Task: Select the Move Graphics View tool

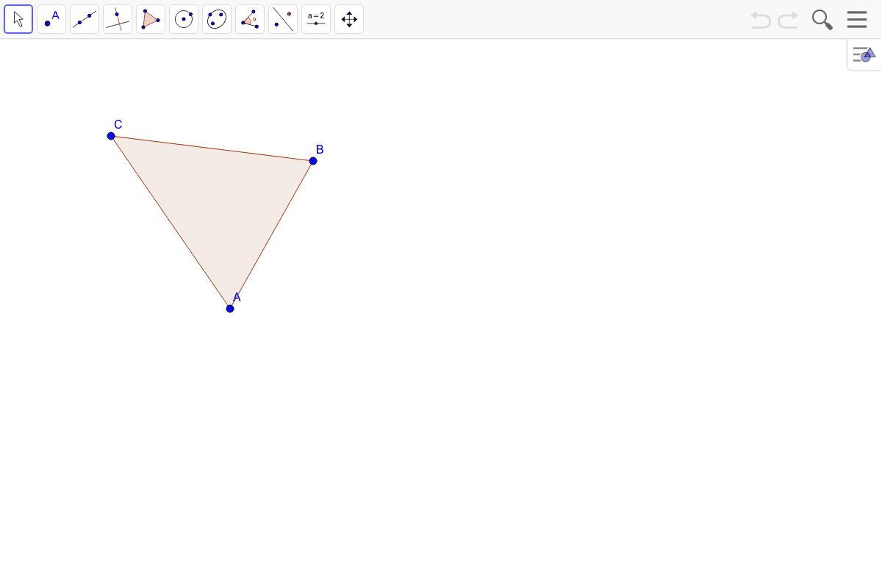Action: point(349,19)
